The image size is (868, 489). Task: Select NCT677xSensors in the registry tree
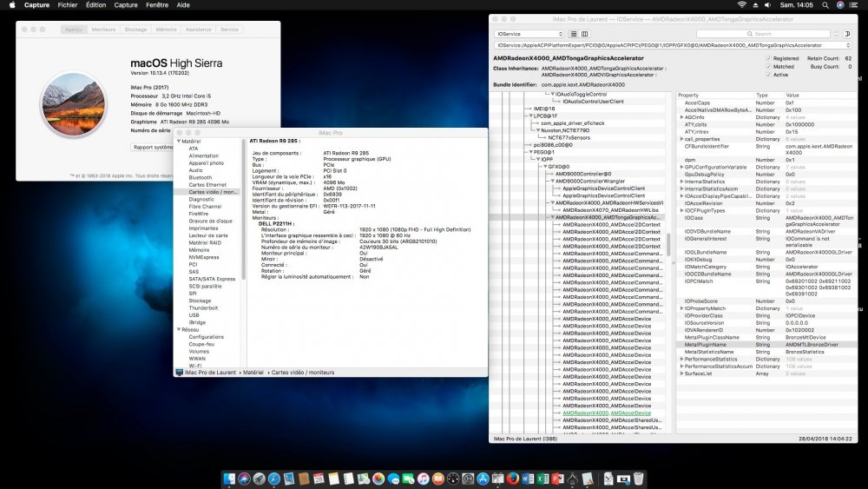pos(569,138)
